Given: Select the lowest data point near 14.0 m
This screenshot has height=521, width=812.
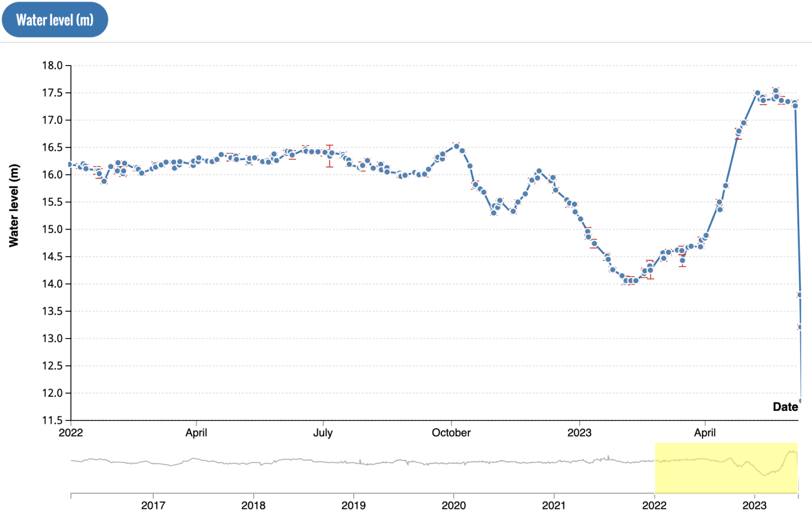Looking at the screenshot, I should [x=630, y=281].
